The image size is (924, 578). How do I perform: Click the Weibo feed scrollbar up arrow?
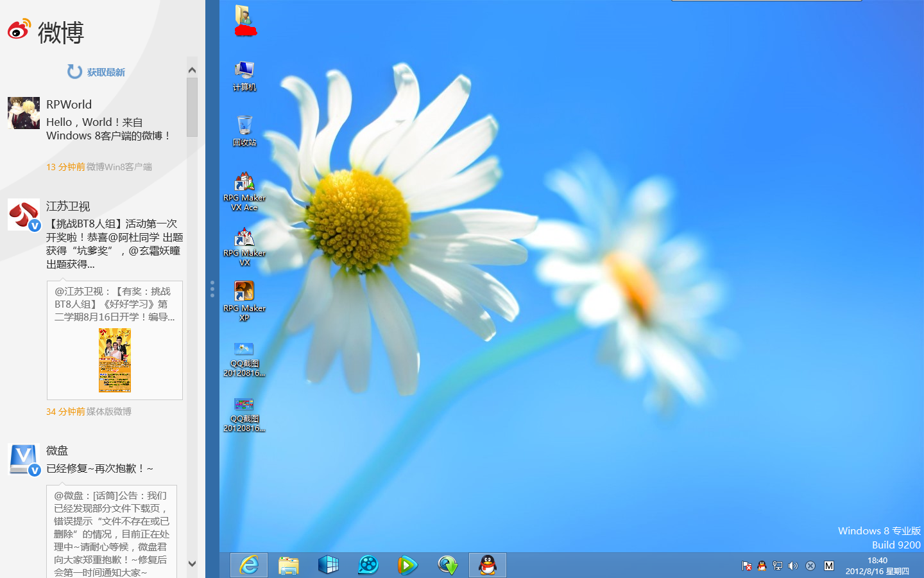click(x=192, y=70)
